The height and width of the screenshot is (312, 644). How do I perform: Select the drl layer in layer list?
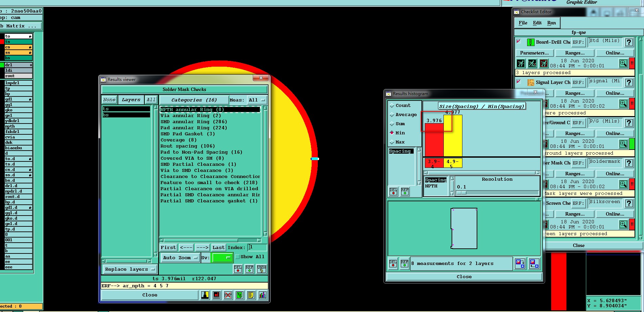(x=18, y=65)
